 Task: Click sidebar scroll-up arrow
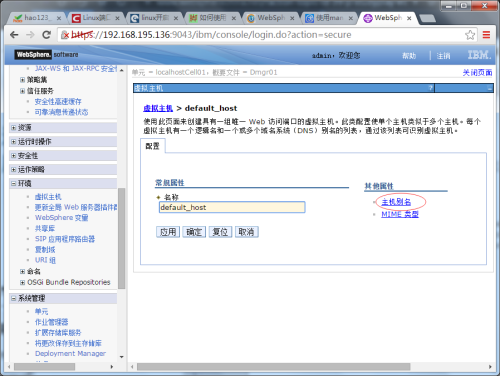122,70
